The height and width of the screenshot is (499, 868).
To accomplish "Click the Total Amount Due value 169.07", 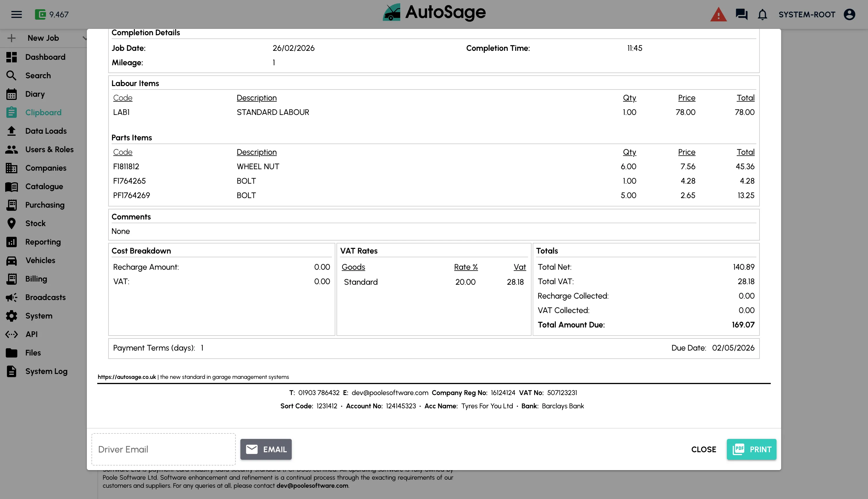I will tap(743, 325).
